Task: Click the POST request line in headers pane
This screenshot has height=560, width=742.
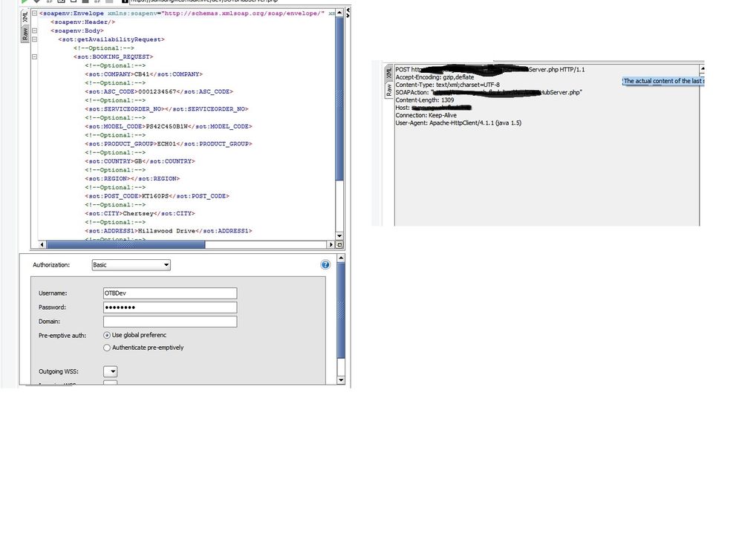Action: click(x=489, y=70)
